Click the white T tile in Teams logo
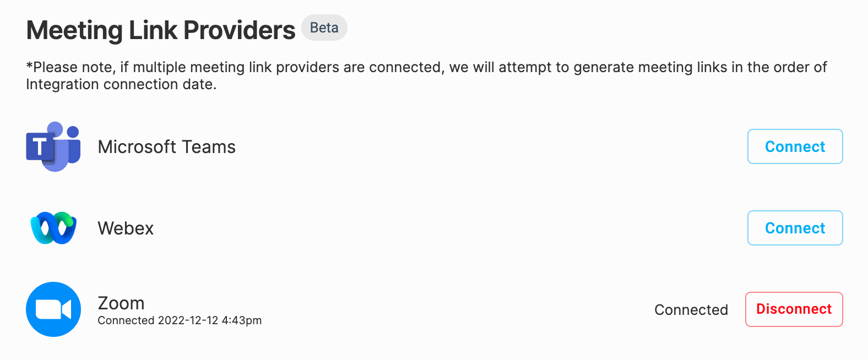 [x=40, y=147]
